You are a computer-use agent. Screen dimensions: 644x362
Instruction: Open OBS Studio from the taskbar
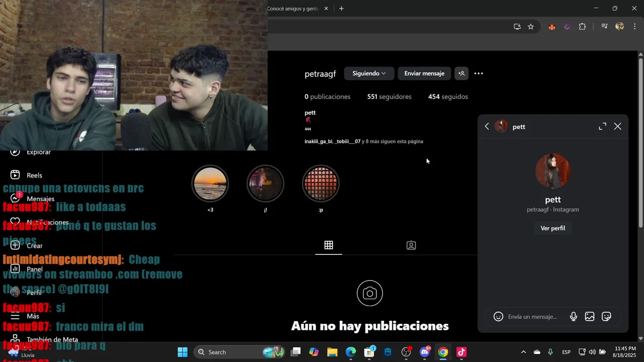[x=406, y=352]
